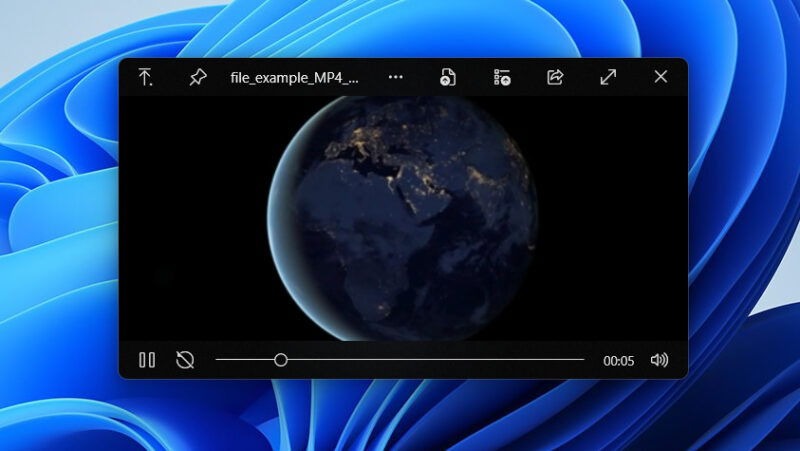
Task: Click the black area left of the globe
Action: tap(190, 220)
